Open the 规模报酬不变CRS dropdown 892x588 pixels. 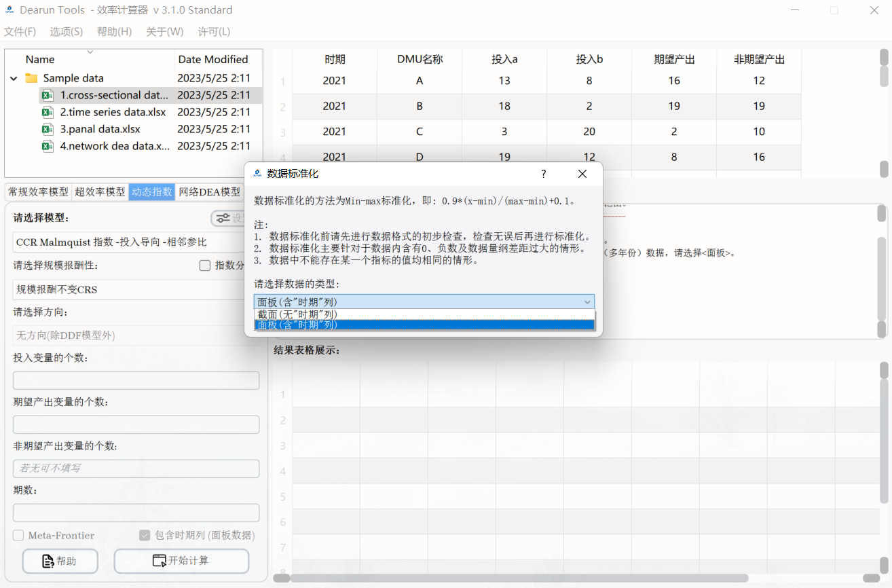pyautogui.click(x=136, y=289)
